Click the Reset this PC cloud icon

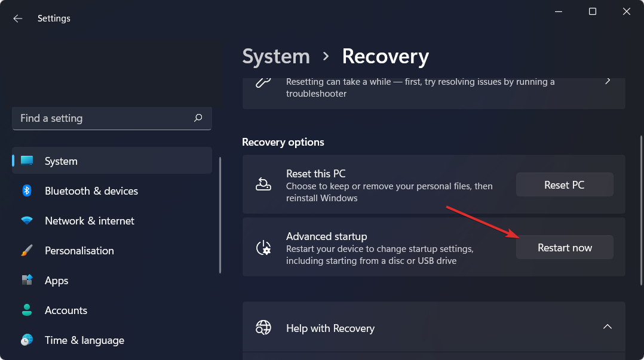coord(263,185)
